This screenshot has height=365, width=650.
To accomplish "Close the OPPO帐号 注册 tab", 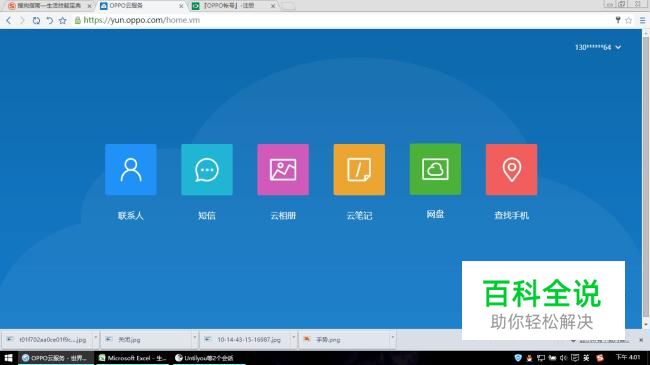I will pos(273,6).
